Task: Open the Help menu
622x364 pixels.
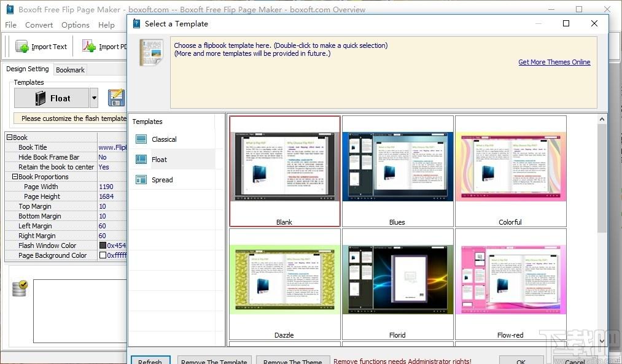Action: point(106,25)
